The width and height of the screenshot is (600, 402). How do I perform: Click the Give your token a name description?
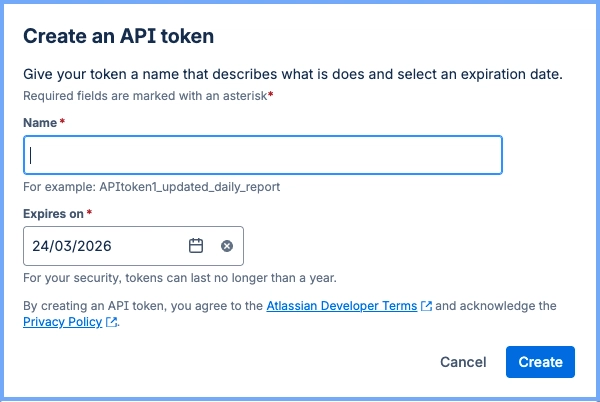coord(292,75)
